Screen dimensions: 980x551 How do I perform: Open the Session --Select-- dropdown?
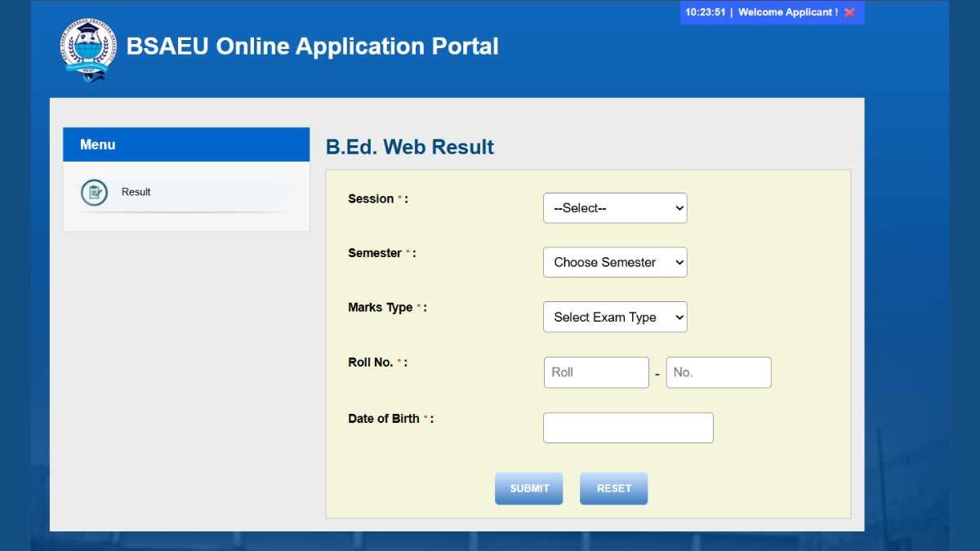(614, 207)
